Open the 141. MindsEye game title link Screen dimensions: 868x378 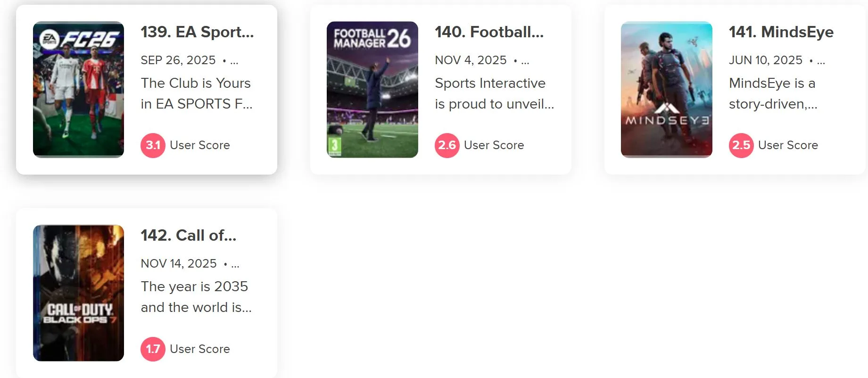[x=781, y=33]
